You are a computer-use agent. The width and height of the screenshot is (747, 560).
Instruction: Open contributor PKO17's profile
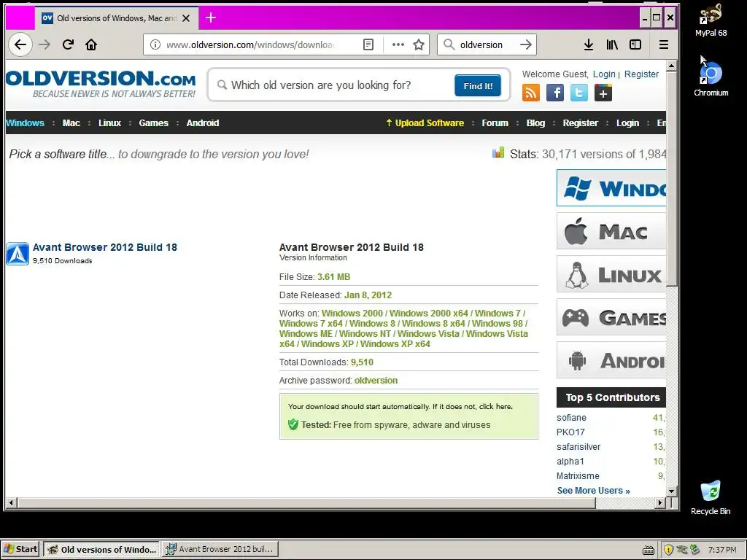click(570, 432)
